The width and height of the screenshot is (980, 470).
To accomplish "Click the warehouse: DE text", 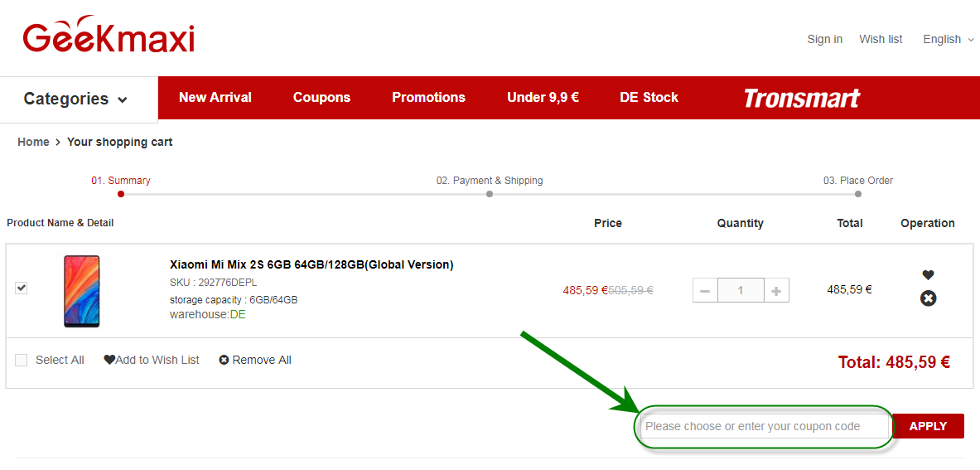I will (207, 314).
